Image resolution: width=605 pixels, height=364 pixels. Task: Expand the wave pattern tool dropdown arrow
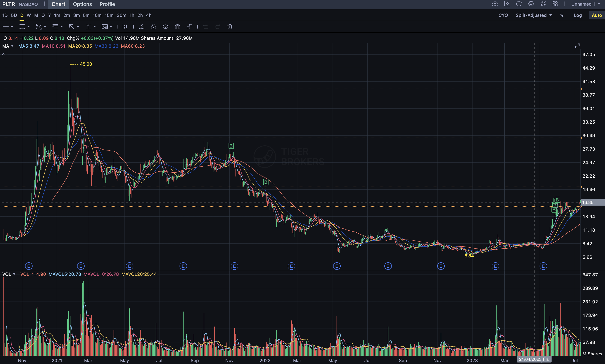[45, 27]
